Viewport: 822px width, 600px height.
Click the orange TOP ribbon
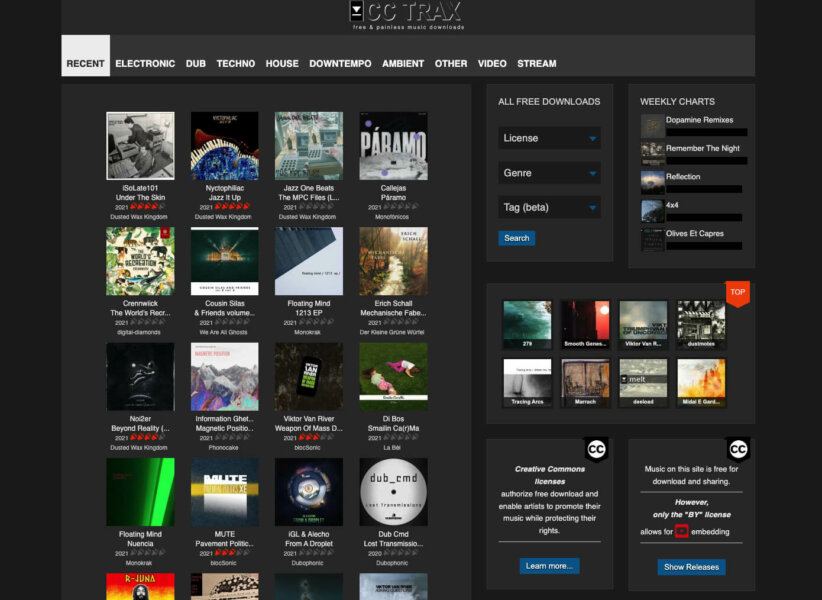click(x=737, y=293)
